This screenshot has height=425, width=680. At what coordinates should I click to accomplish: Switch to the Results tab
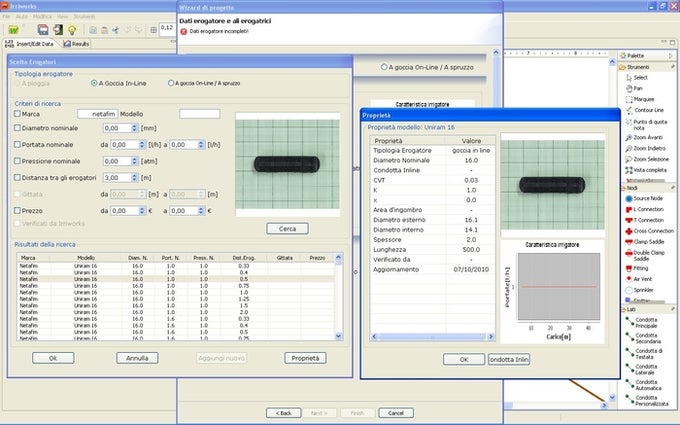(76, 44)
